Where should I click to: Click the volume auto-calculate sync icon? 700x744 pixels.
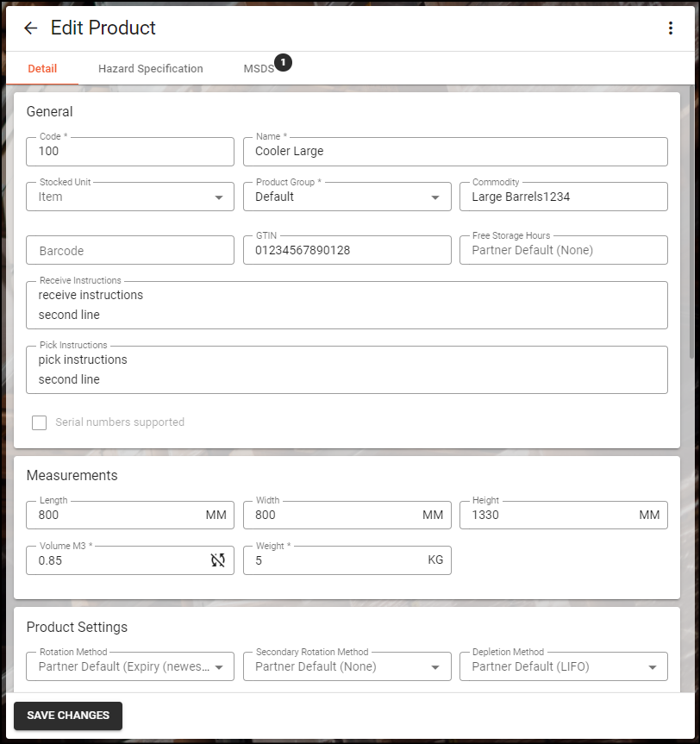pyautogui.click(x=218, y=560)
